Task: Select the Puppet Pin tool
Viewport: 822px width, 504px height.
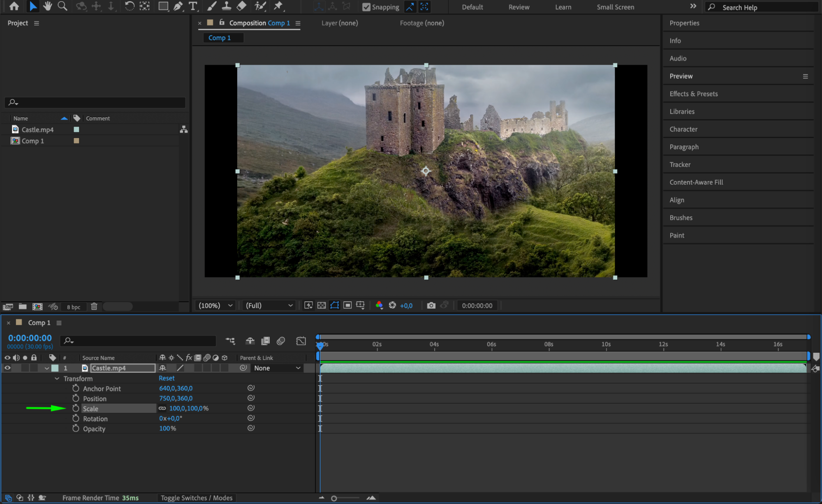Action: point(278,6)
